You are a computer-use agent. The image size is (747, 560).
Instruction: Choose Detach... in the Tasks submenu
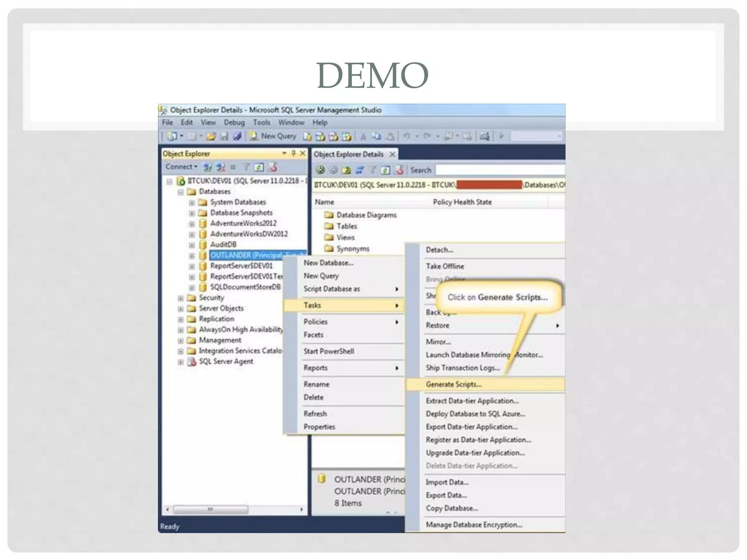click(x=485, y=250)
